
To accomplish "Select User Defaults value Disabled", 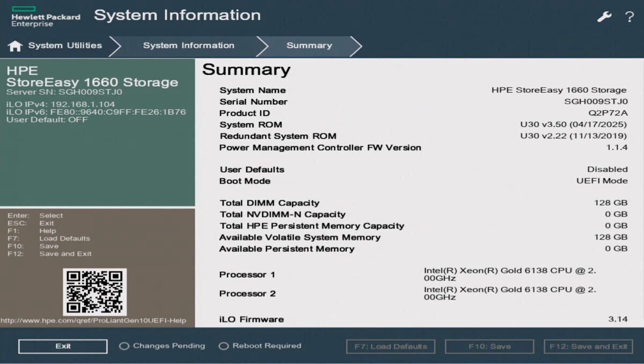I will tap(607, 169).
